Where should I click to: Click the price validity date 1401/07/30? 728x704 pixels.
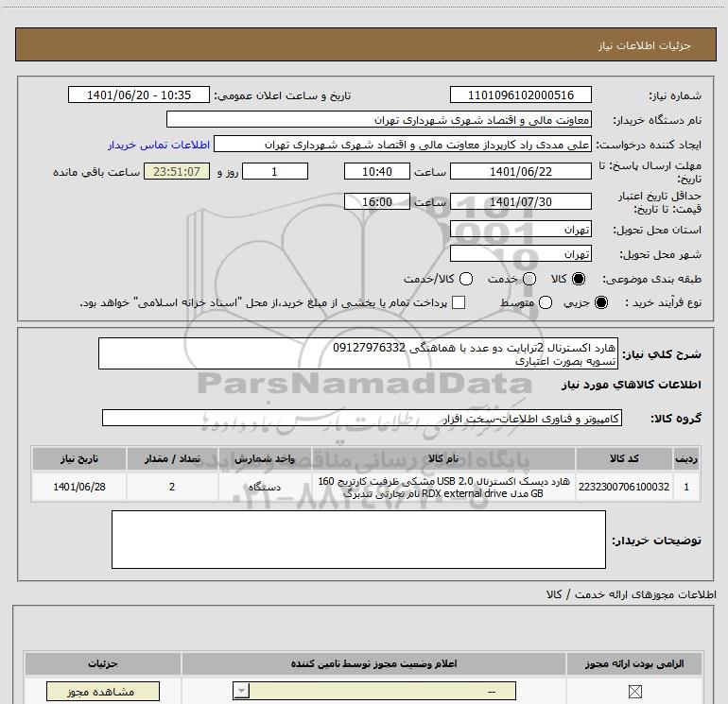click(520, 201)
